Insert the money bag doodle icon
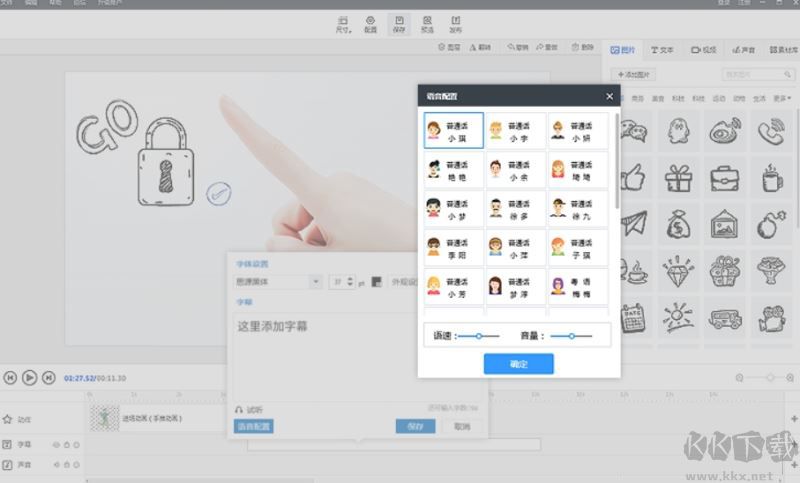The image size is (800, 483). pos(679,224)
